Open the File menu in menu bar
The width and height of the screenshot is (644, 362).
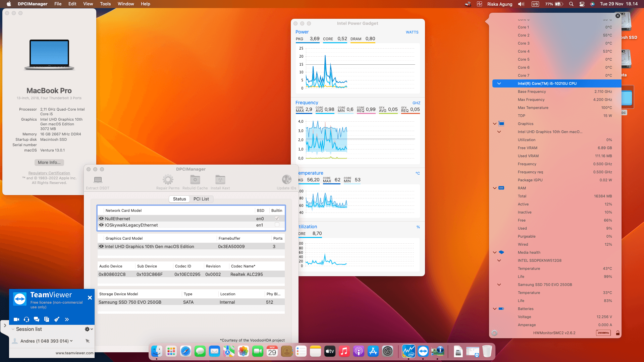(x=58, y=4)
